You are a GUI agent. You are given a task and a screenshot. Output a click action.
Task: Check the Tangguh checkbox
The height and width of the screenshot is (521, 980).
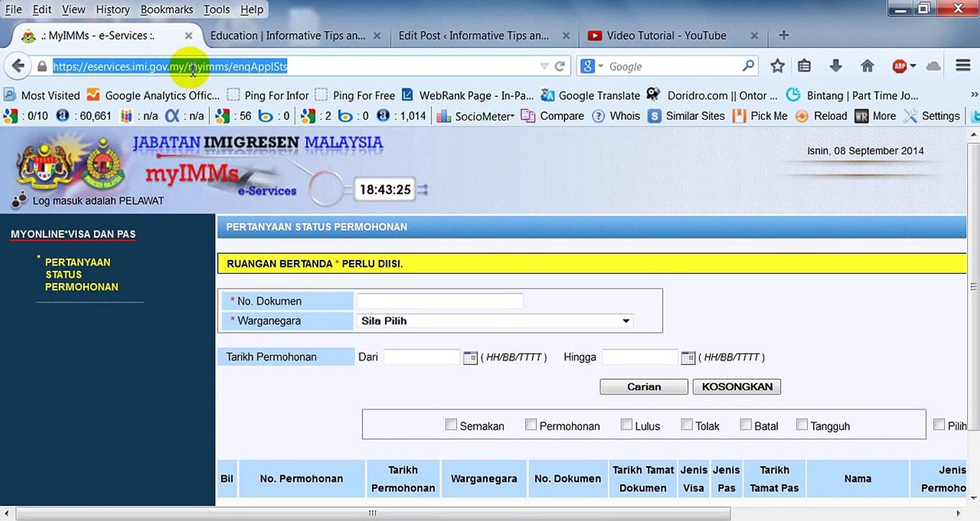pos(802,425)
